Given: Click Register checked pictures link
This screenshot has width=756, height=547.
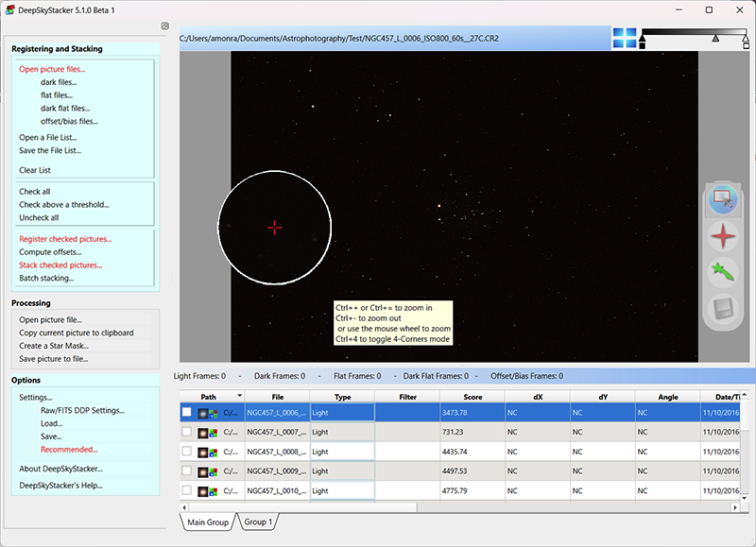Looking at the screenshot, I should (x=65, y=239).
